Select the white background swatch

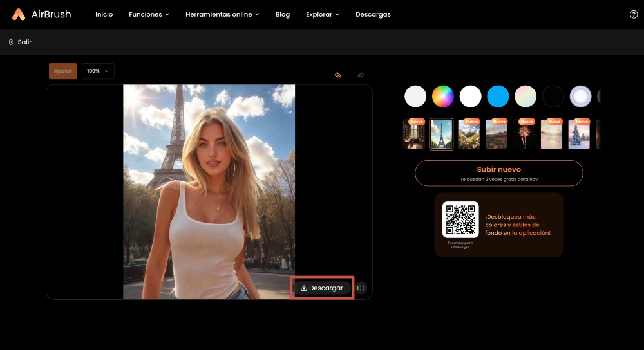pos(470,97)
